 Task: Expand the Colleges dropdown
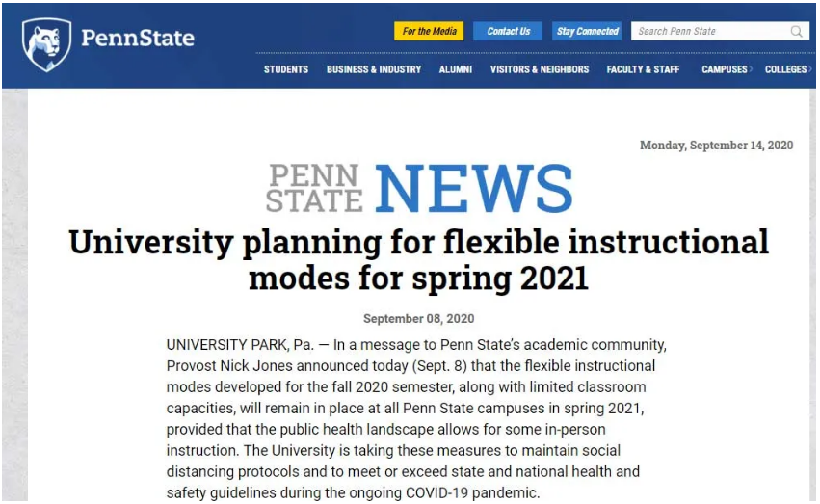[788, 69]
